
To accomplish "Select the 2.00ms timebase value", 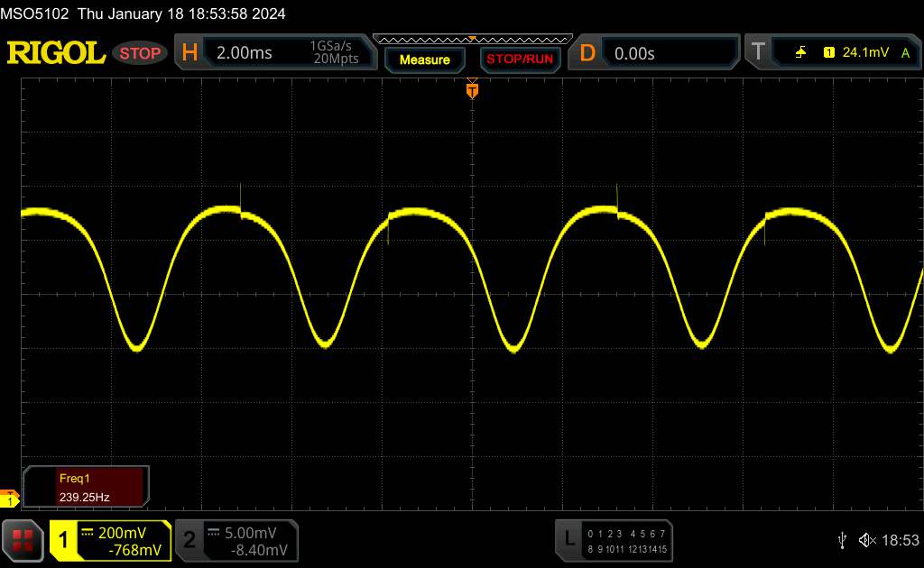I will [x=244, y=53].
